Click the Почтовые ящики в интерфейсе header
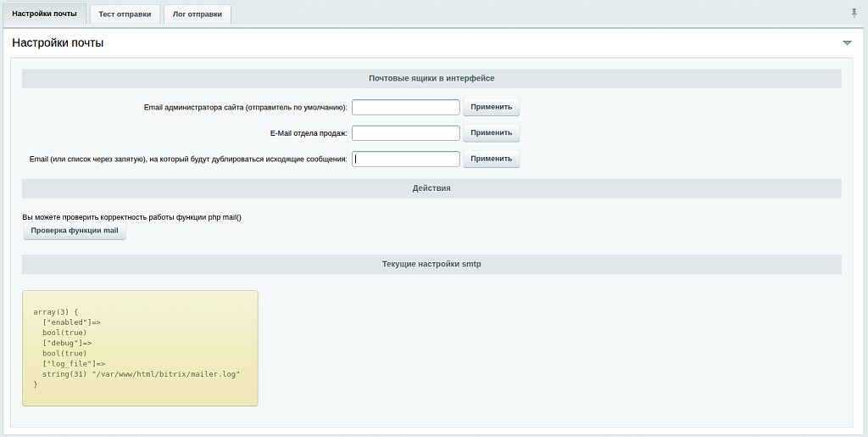 coord(431,78)
